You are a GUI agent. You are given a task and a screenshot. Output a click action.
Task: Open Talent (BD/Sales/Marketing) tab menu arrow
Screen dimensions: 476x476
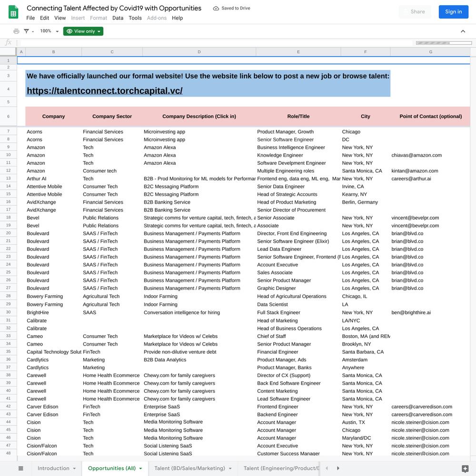[x=230, y=468]
